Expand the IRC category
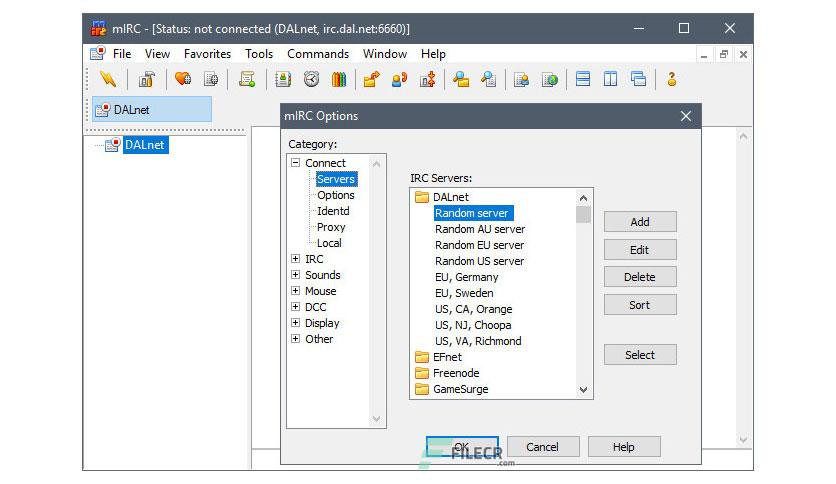Viewport: 836px width, 484px height. (295, 259)
